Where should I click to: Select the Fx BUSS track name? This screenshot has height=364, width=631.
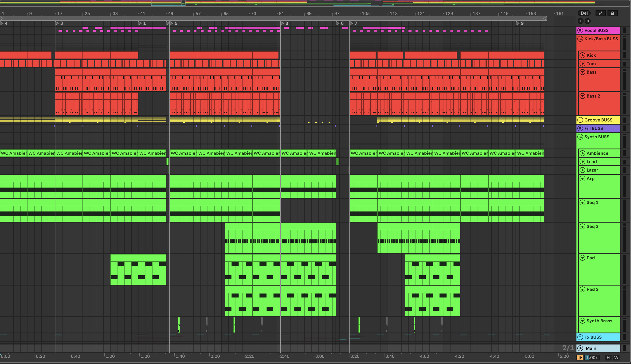593,337
